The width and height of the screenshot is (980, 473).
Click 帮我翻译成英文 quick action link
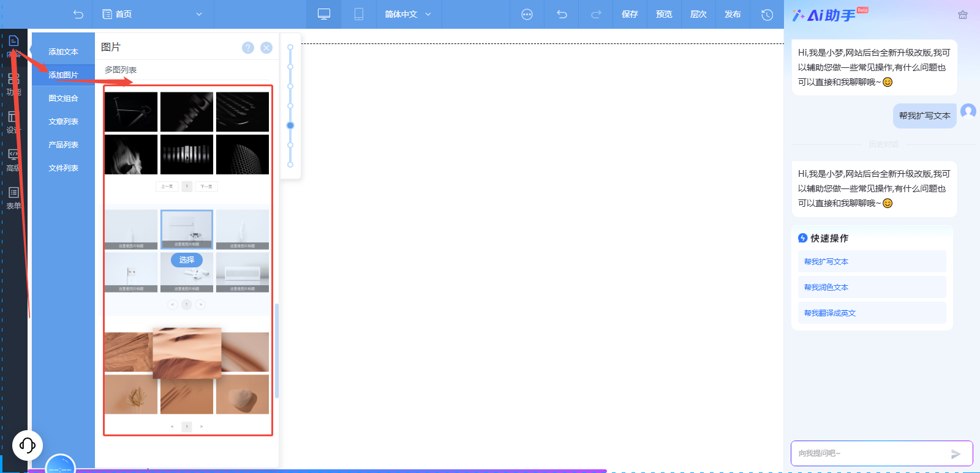(830, 313)
